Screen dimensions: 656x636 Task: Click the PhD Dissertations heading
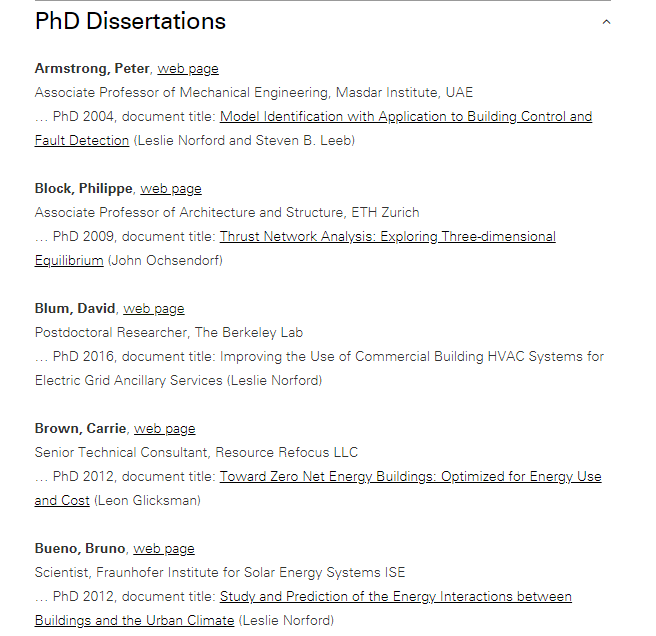130,21
